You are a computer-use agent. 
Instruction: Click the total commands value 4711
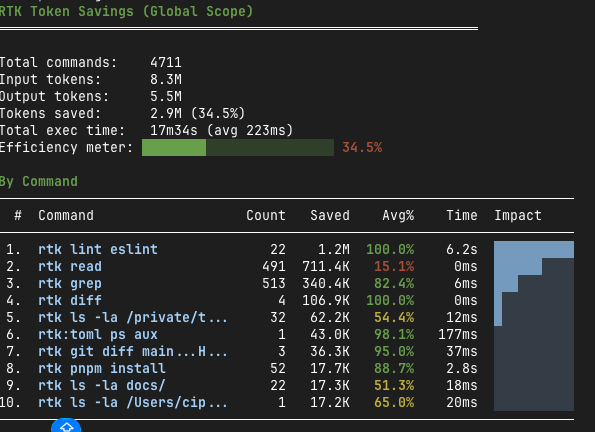(x=166, y=62)
